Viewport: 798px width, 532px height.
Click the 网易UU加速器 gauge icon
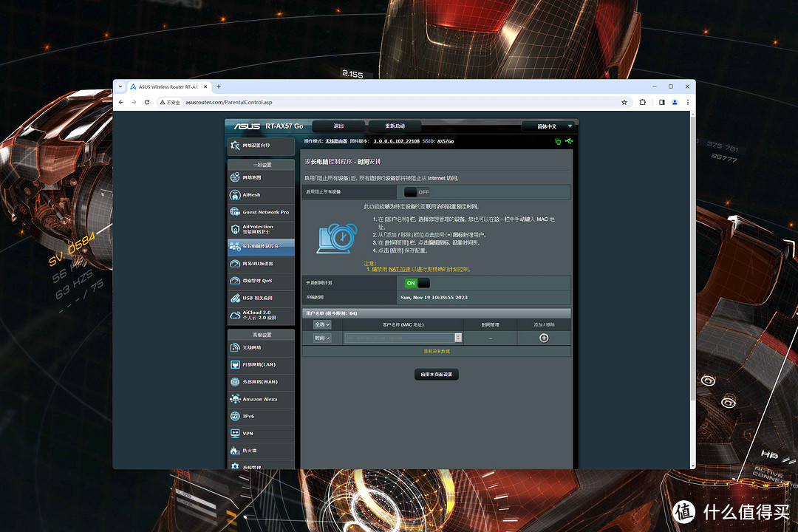(235, 264)
